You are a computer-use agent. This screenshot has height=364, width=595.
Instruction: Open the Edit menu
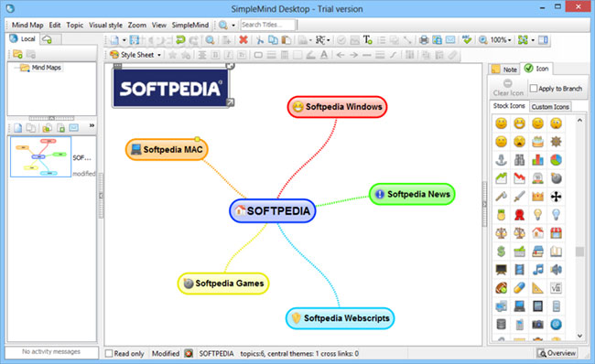click(x=55, y=25)
